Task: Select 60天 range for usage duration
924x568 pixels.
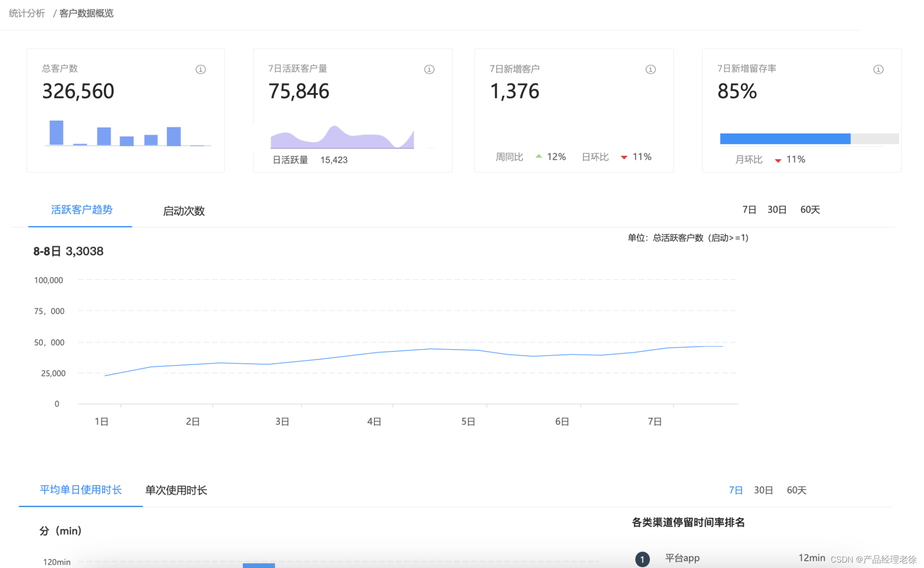Action: pyautogui.click(x=796, y=490)
